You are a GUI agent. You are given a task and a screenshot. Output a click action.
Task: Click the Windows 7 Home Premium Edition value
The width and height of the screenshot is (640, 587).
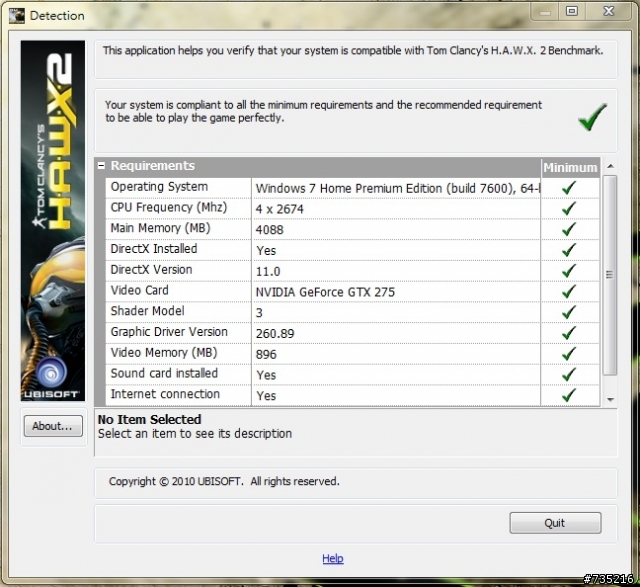point(398,189)
